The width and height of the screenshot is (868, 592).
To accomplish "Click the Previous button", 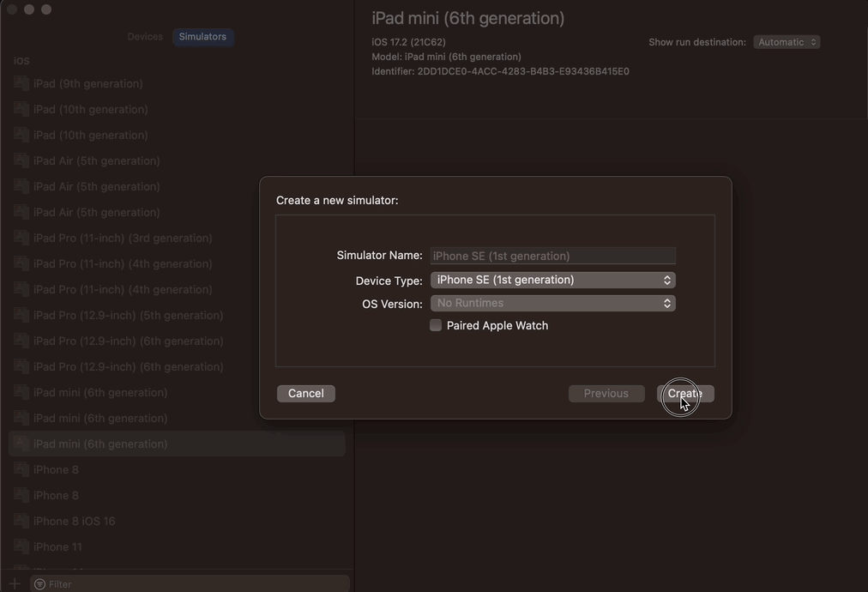I will (x=606, y=393).
